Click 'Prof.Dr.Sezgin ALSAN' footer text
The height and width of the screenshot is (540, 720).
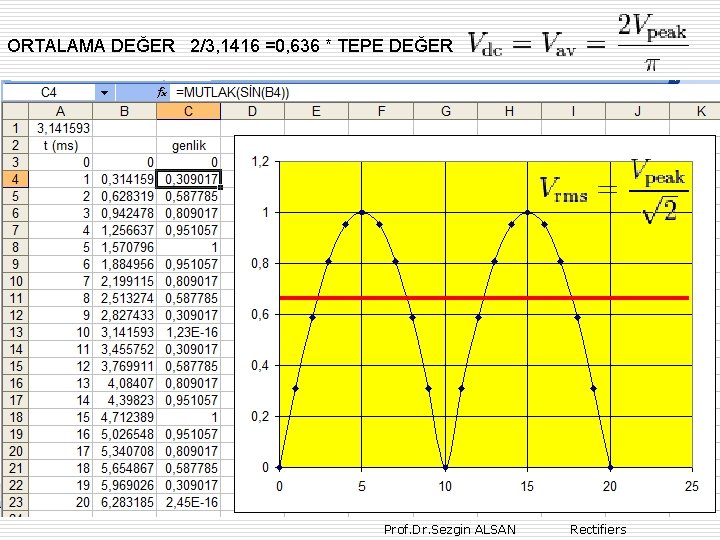pyautogui.click(x=450, y=529)
